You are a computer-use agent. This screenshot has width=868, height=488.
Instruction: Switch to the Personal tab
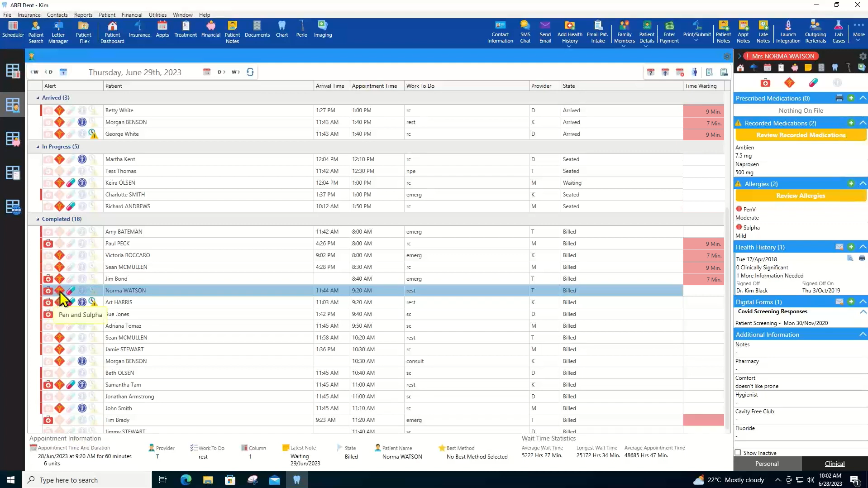coord(767,464)
